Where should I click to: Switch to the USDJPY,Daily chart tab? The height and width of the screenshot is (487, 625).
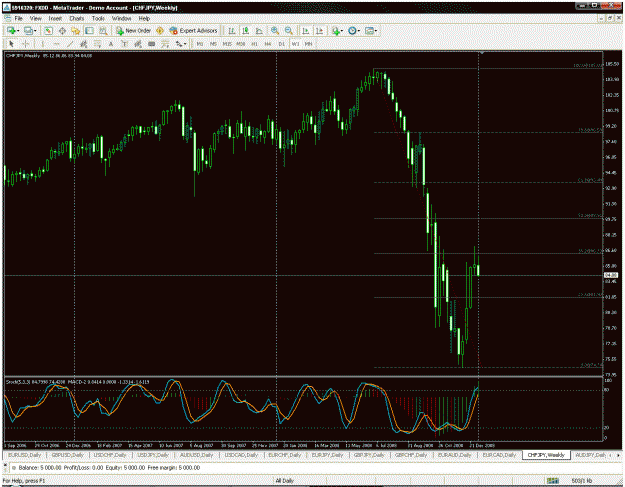click(153, 455)
